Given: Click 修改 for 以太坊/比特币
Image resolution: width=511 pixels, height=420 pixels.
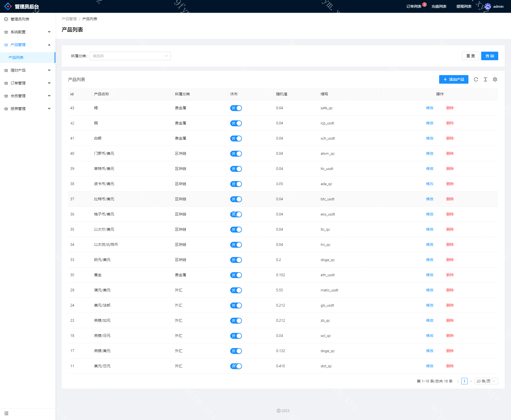Looking at the screenshot, I should [430, 244].
